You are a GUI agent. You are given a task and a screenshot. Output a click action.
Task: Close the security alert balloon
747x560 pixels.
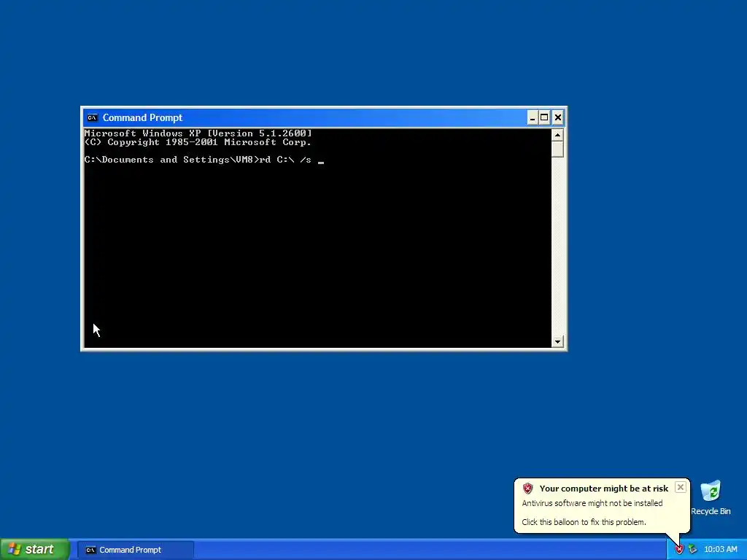681,487
